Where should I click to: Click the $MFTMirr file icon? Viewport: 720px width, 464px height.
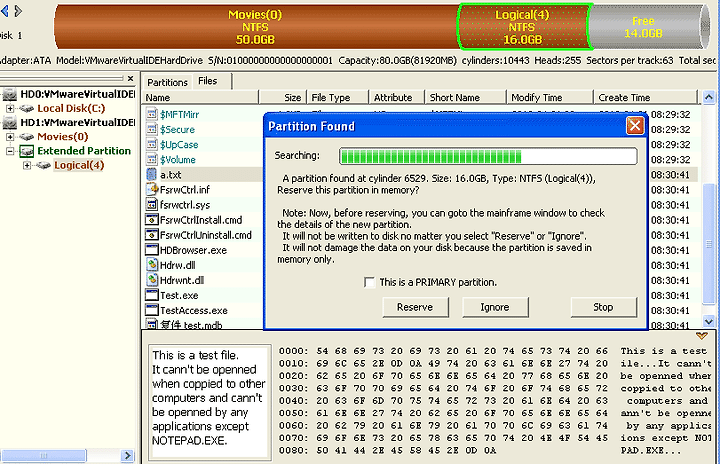[x=152, y=114]
